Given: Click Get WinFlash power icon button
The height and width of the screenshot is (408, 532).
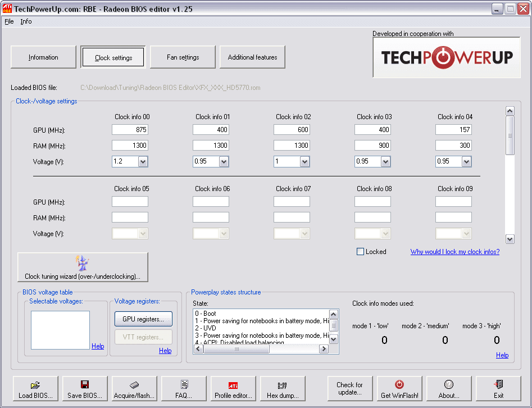Looking at the screenshot, I should (x=399, y=388).
